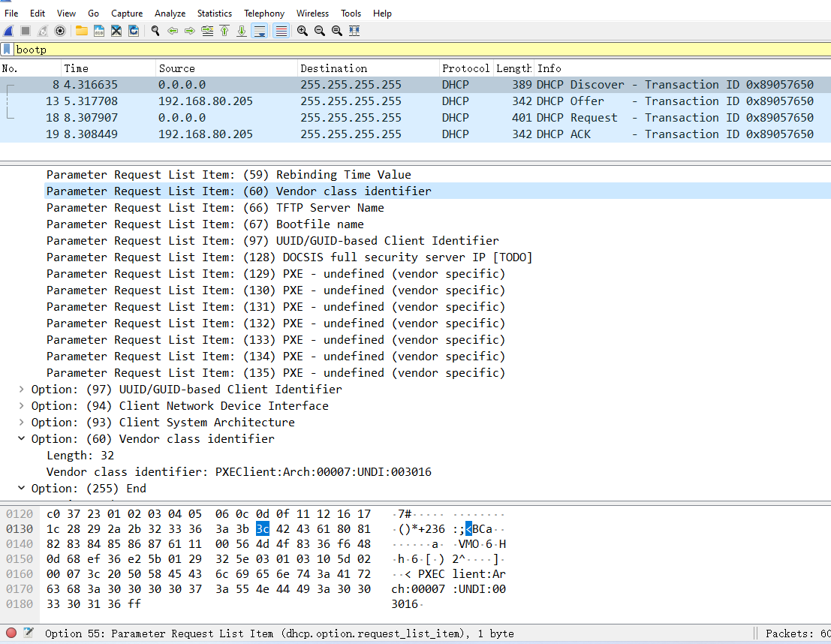The width and height of the screenshot is (831, 644).
Task: Zoom in on packet text
Action: click(x=302, y=31)
